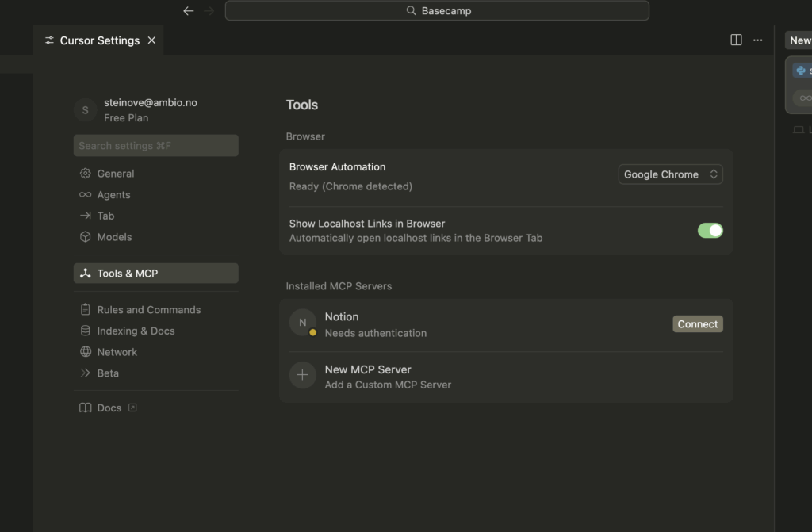The image size is (812, 532).
Task: Switch to the Tab settings page
Action: 105,216
